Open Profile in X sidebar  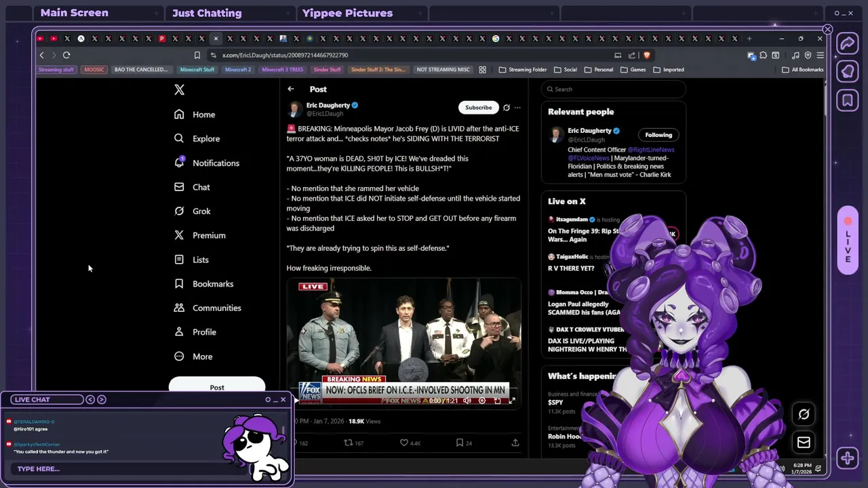click(x=195, y=332)
